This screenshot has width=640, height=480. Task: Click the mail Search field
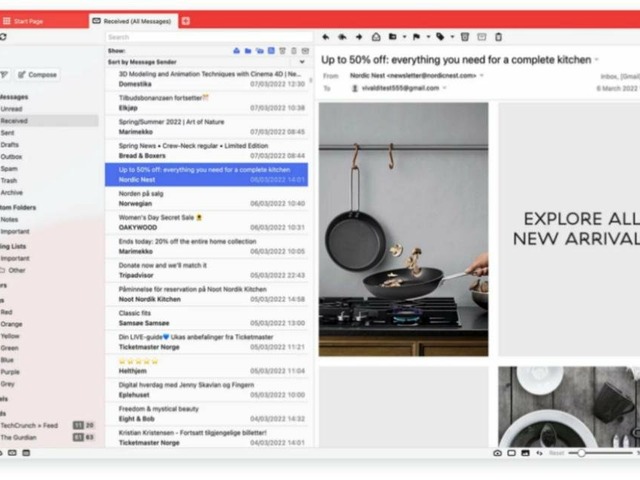coord(205,37)
